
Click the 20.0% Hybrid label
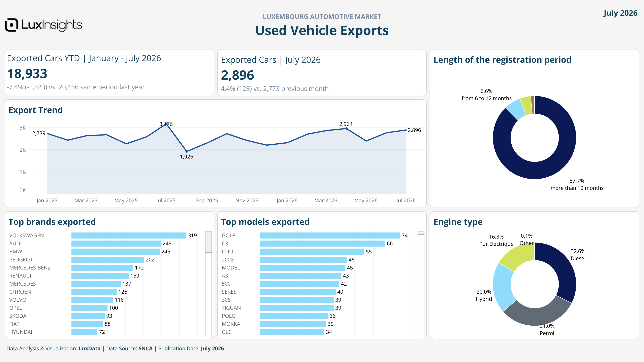click(x=484, y=295)
